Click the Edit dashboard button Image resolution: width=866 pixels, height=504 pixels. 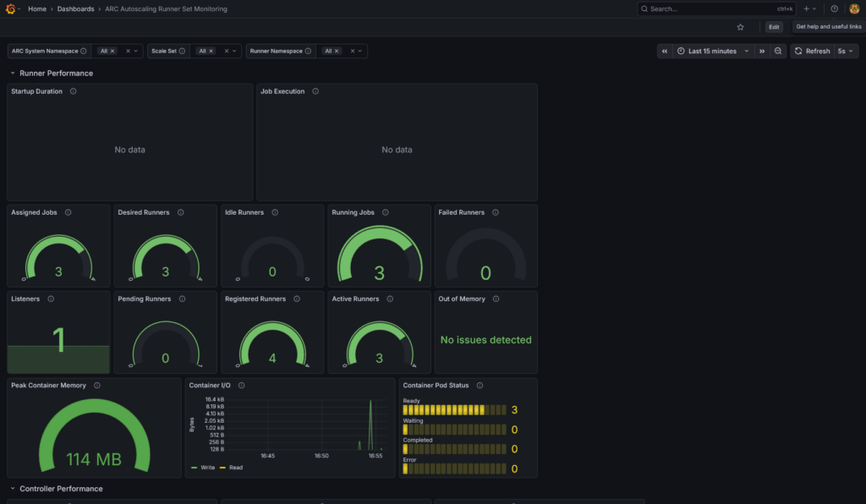coord(774,27)
